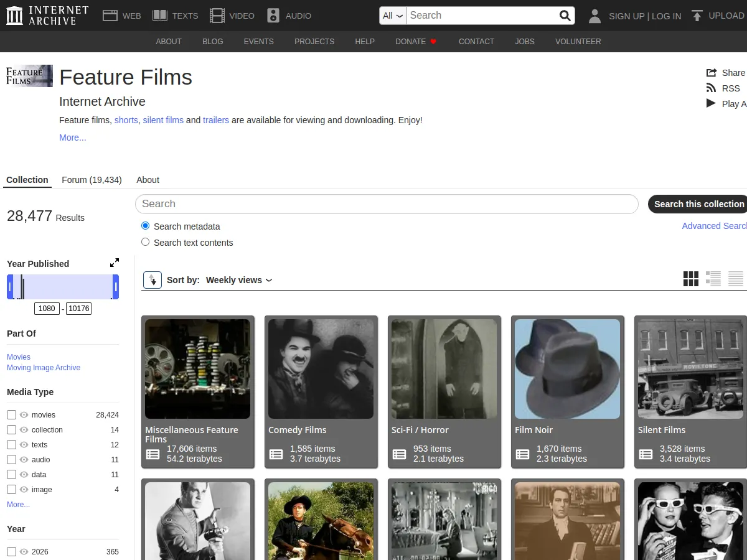Screen dimensions: 747x560
Task: Expand the More collection description link
Action: [x=73, y=138]
